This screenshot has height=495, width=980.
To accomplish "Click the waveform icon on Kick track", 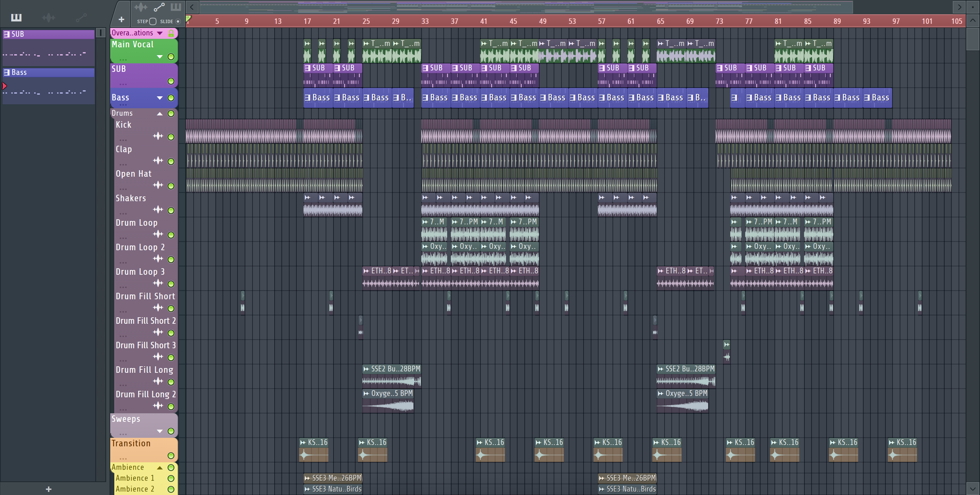I will click(158, 136).
